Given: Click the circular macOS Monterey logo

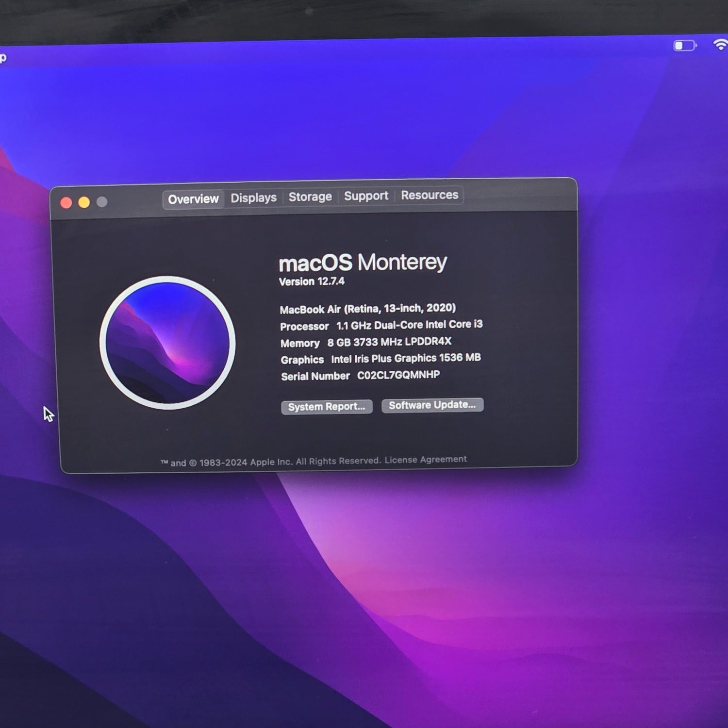Looking at the screenshot, I should click(x=167, y=343).
